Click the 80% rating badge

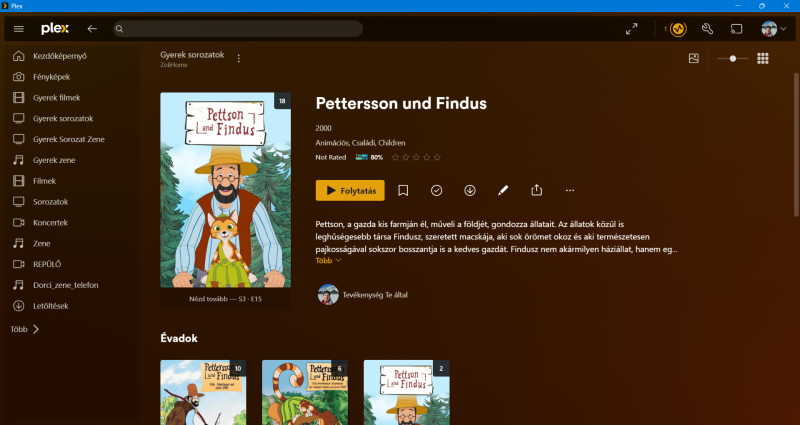point(369,158)
